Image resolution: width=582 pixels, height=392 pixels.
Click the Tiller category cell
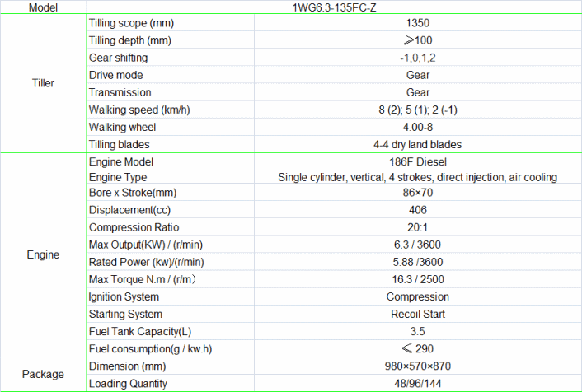[43, 83]
